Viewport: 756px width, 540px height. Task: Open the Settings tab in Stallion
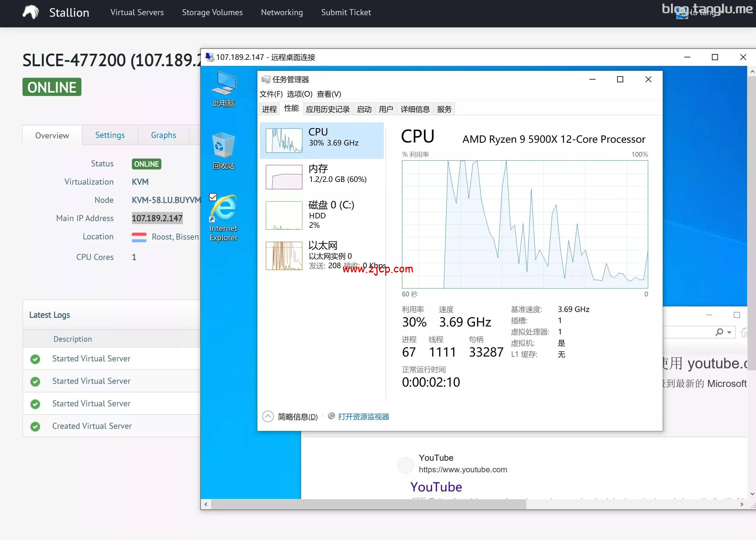point(110,135)
